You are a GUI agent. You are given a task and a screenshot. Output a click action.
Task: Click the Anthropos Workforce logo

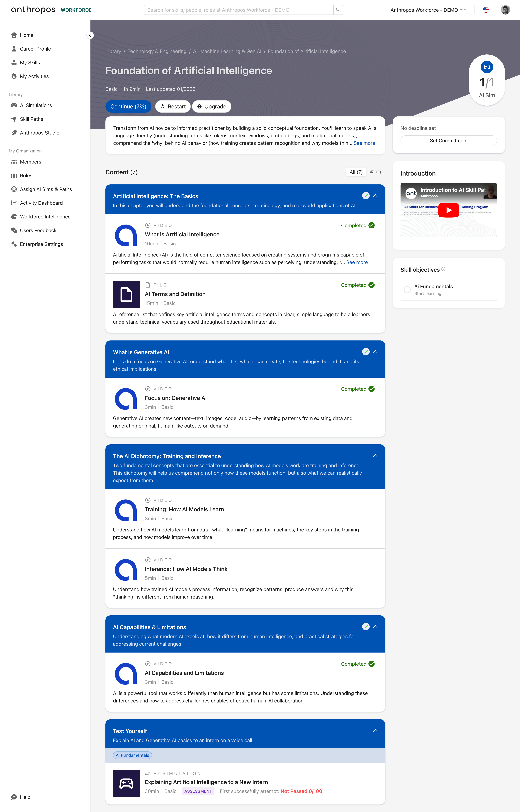click(51, 10)
